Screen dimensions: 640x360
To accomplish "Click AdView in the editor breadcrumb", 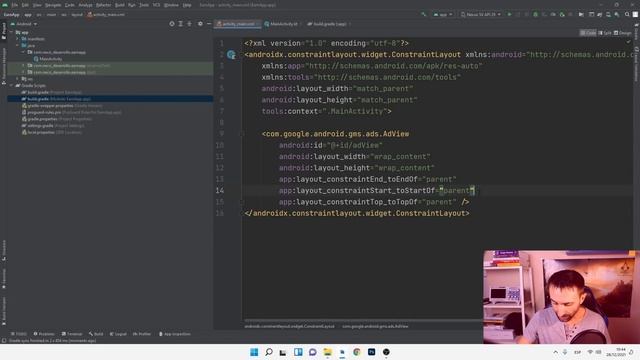I will (x=375, y=327).
